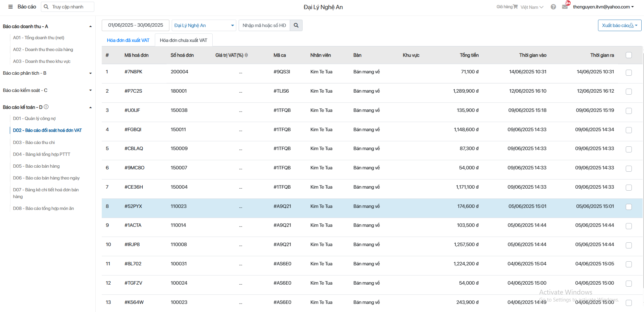Select checkbox for invoice #52PYX row
Viewport: 644px width, 312px height.
point(628,207)
